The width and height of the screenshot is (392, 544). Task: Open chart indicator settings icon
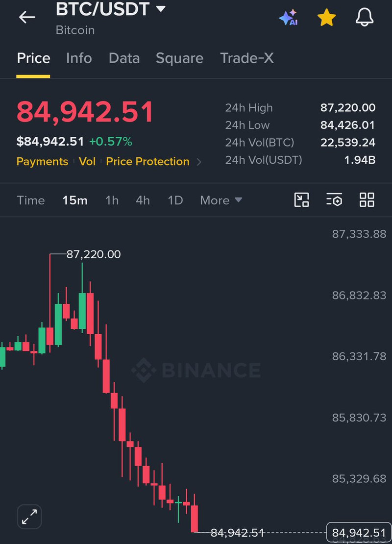point(334,200)
